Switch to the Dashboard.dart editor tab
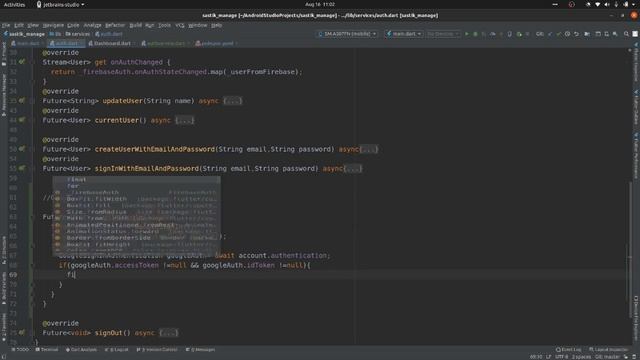This screenshot has width=640, height=360. [x=112, y=43]
